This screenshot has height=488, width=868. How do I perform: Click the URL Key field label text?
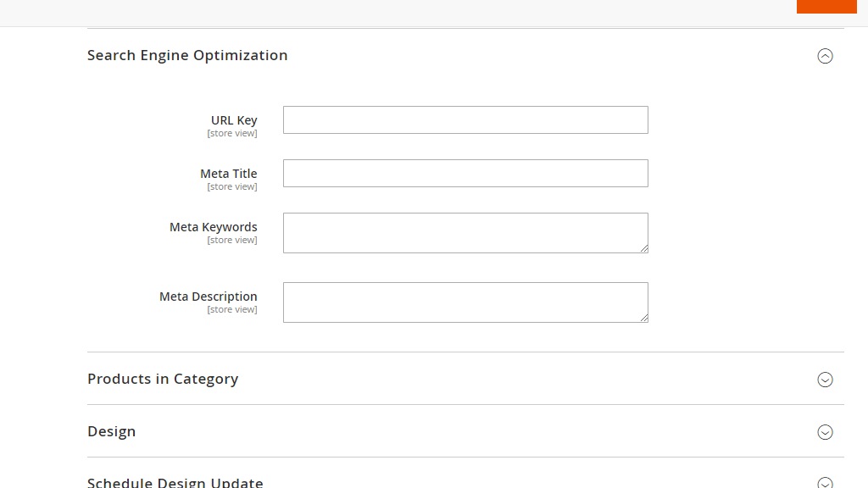233,119
